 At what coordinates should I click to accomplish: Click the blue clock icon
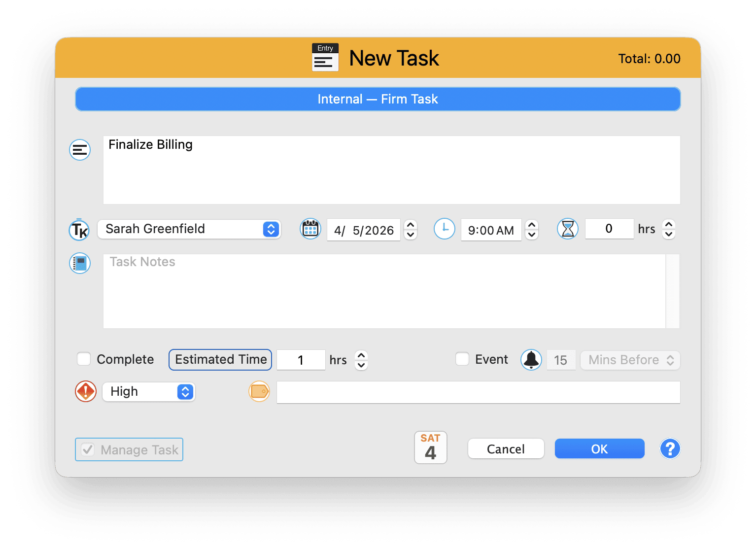pos(444,229)
